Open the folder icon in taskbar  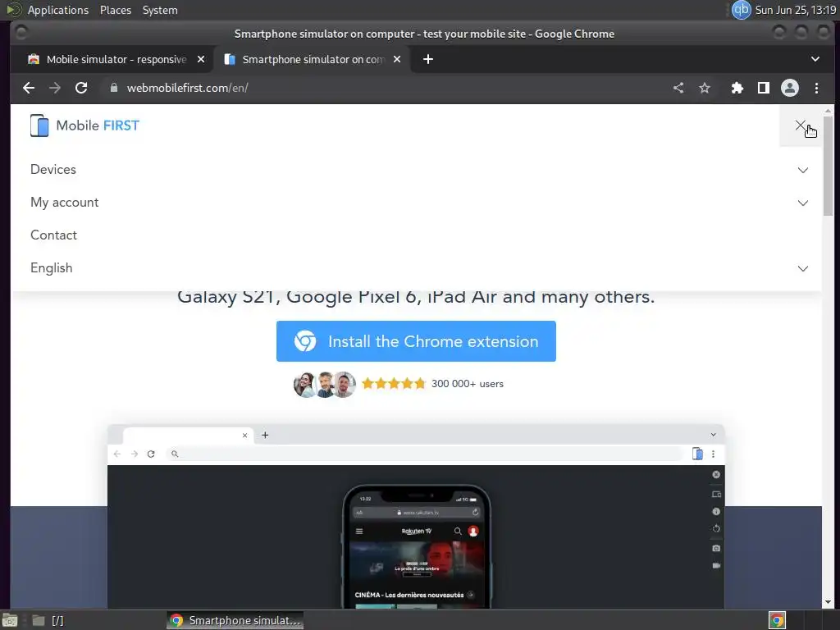coord(38,620)
